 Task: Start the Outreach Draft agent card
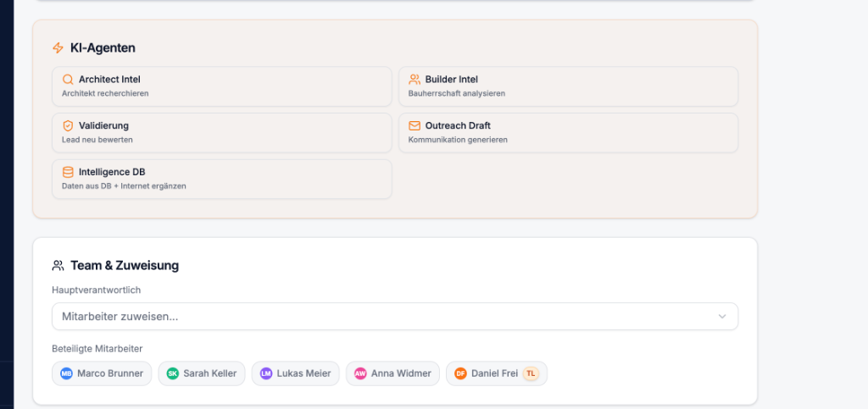tap(568, 133)
